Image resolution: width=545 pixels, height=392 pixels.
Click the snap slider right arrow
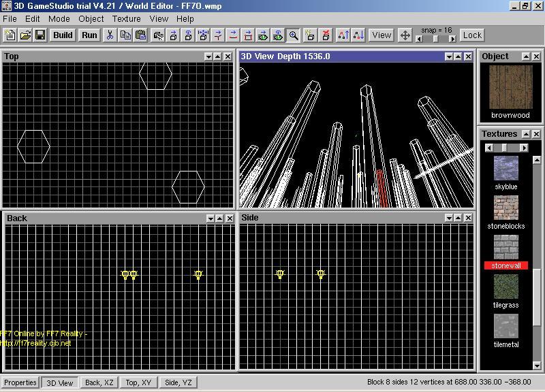(452, 39)
